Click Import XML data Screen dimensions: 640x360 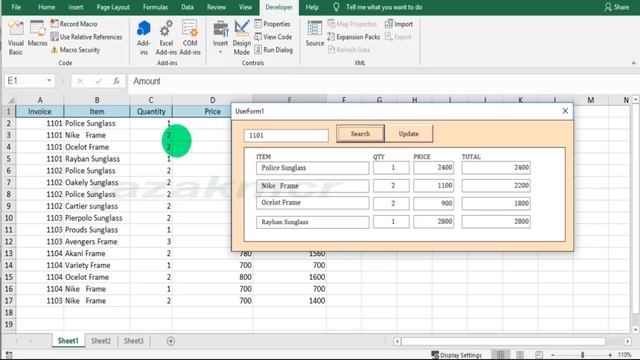pyautogui.click(x=399, y=24)
